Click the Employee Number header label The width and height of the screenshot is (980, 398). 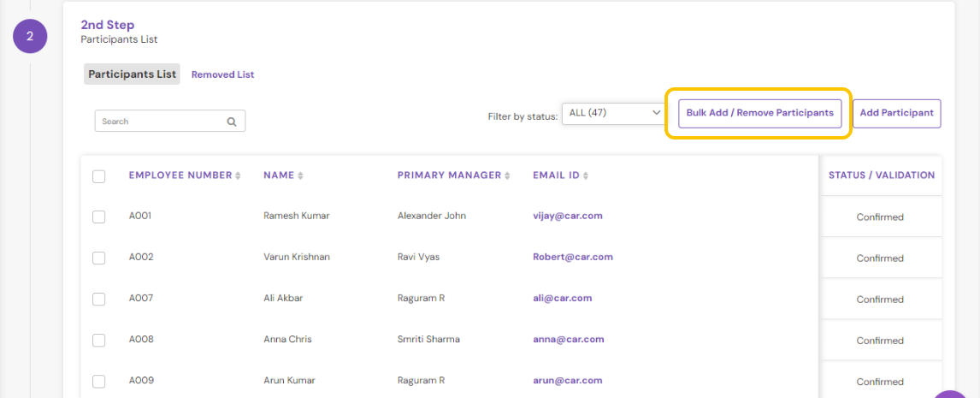pos(180,175)
